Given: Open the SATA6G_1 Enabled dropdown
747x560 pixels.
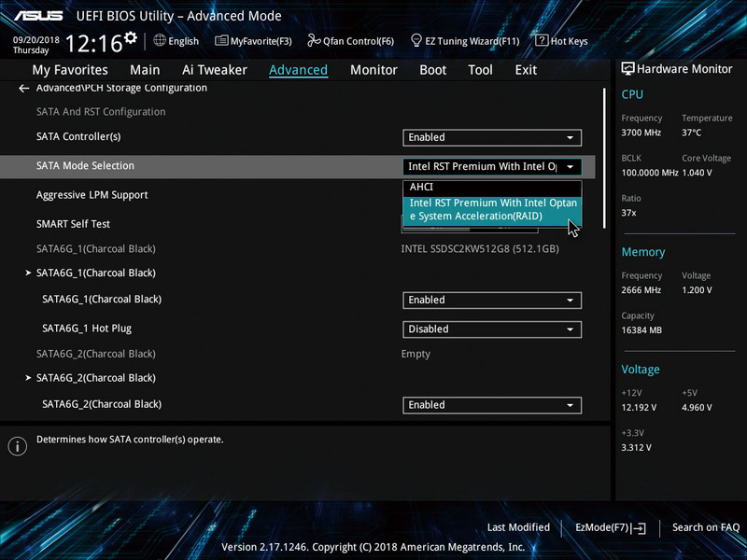Looking at the screenshot, I should pos(492,300).
